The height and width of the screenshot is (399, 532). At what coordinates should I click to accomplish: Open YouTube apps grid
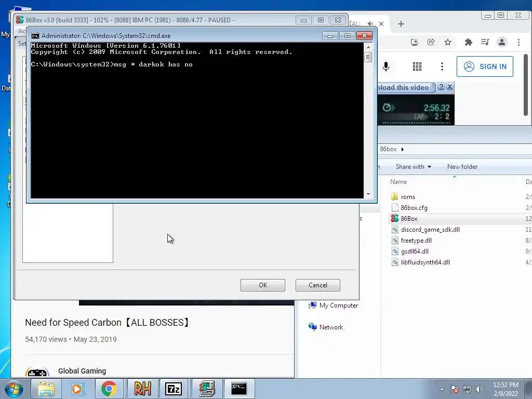click(417, 66)
